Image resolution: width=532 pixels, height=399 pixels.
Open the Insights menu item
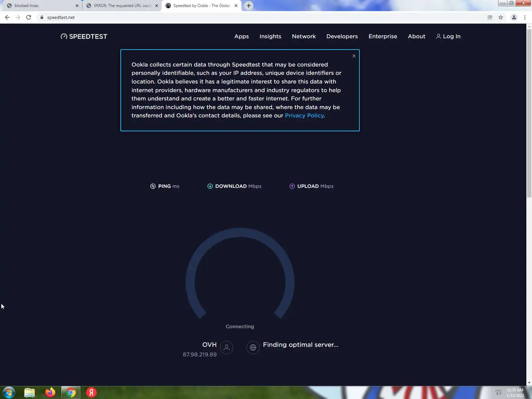(x=270, y=37)
